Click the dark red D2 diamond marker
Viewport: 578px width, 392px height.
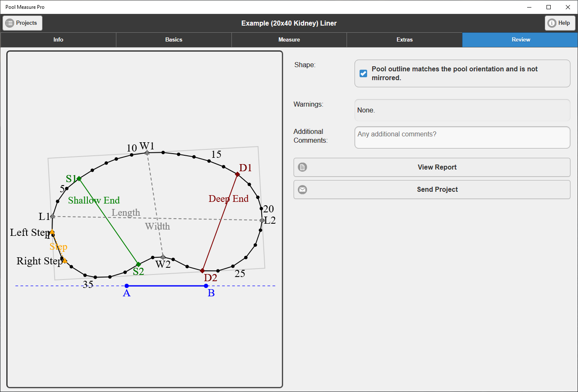[x=202, y=271]
